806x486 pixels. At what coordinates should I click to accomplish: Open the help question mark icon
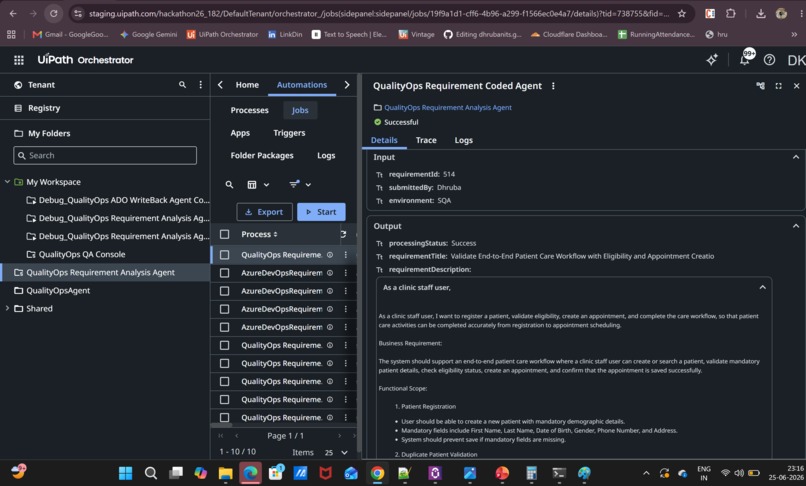769,60
